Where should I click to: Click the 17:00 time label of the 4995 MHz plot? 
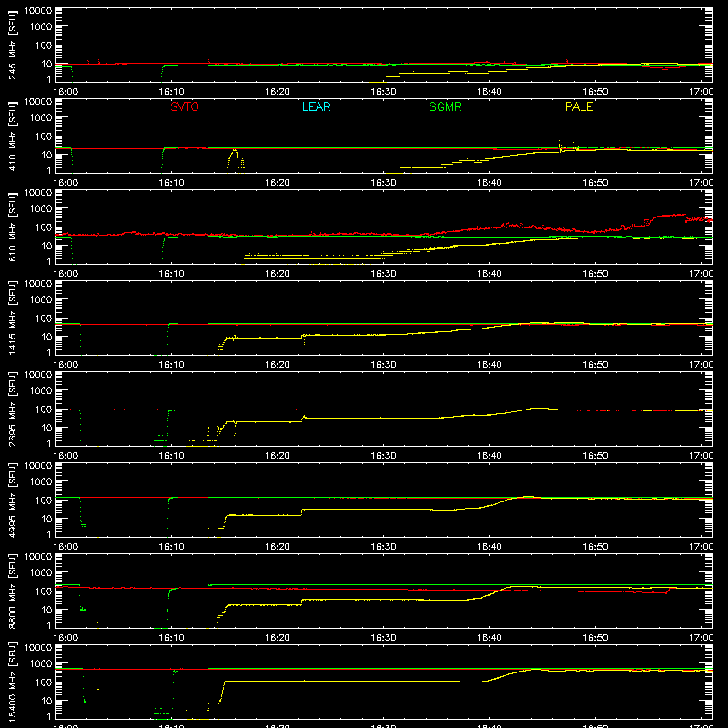[701, 547]
